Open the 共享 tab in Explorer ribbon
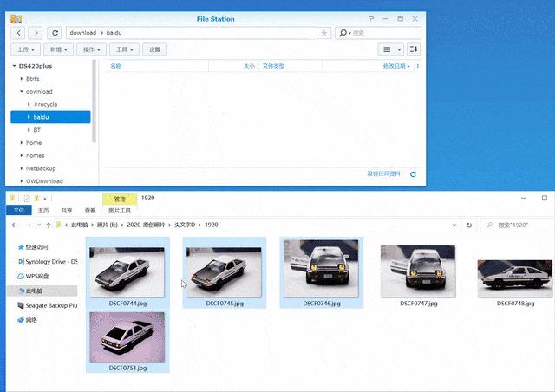 [67, 211]
